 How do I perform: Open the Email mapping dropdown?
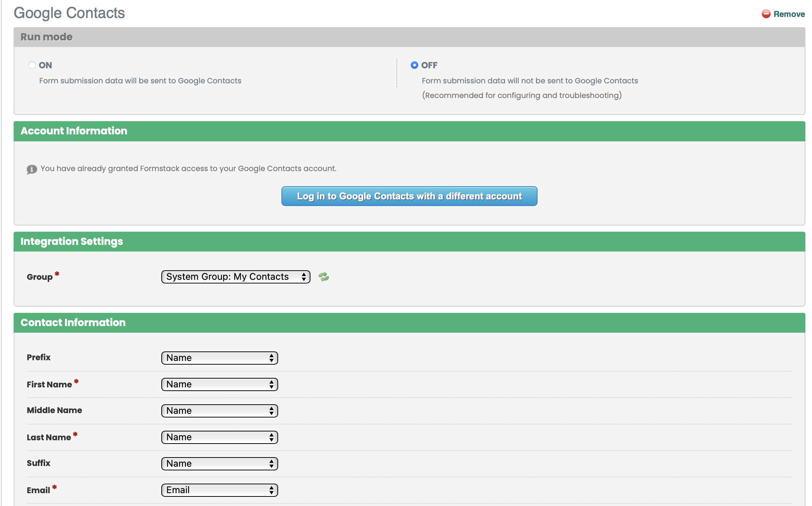[x=219, y=490]
